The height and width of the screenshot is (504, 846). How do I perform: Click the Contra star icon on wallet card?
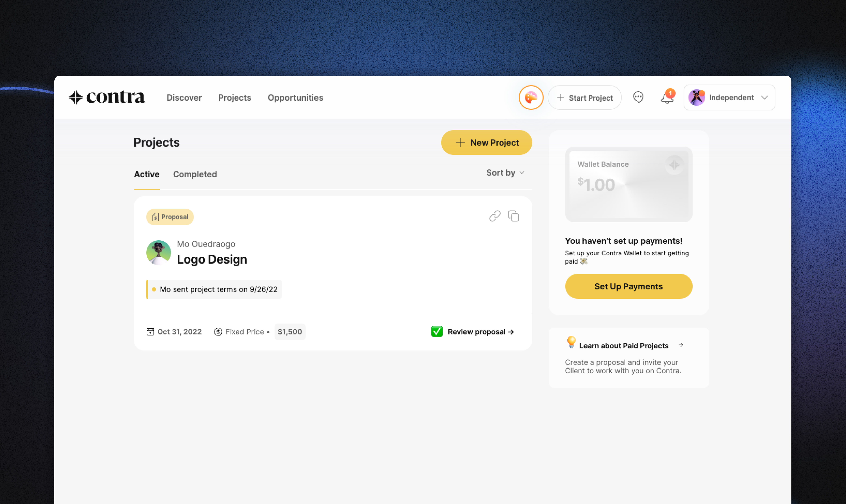tap(674, 165)
